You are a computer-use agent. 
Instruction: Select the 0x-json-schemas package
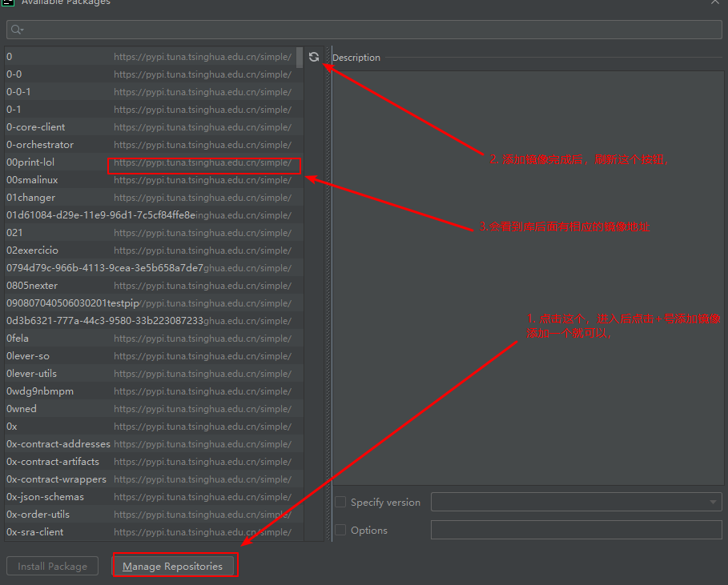tap(154, 497)
